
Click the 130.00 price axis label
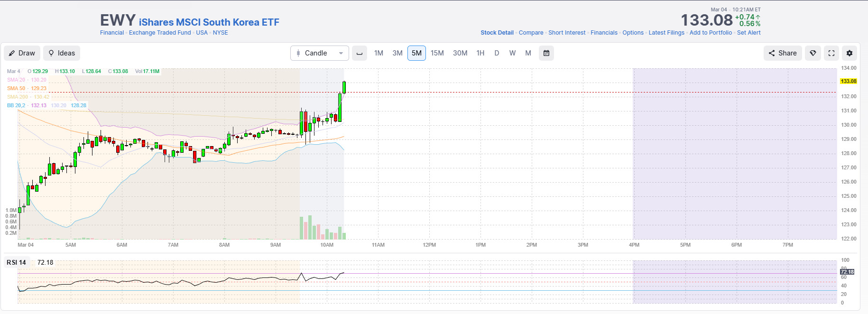[849, 125]
